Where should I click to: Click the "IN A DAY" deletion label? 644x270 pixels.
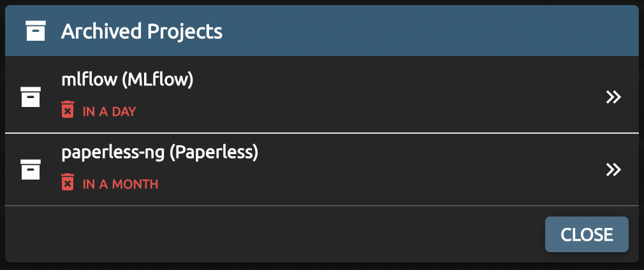[109, 111]
